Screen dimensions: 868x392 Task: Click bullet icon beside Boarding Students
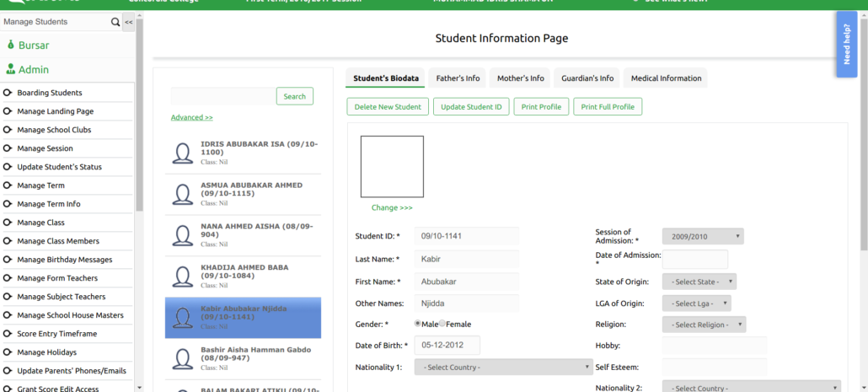click(x=8, y=93)
